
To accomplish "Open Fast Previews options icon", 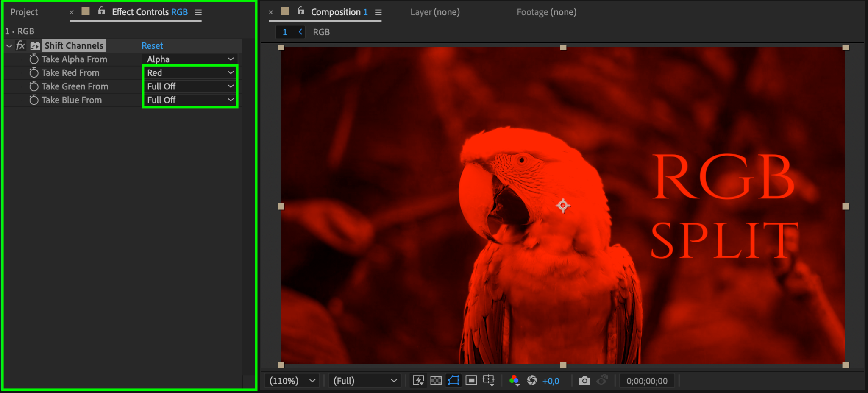I will [x=418, y=381].
